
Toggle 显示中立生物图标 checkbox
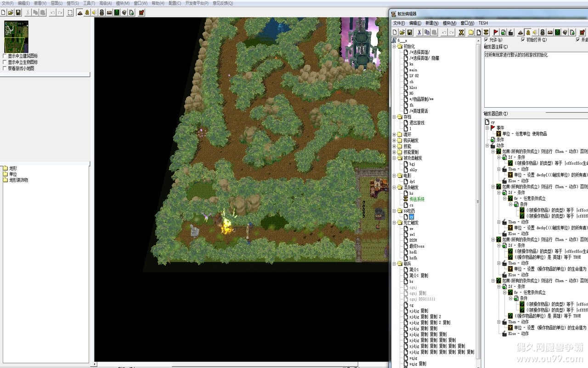click(5, 62)
